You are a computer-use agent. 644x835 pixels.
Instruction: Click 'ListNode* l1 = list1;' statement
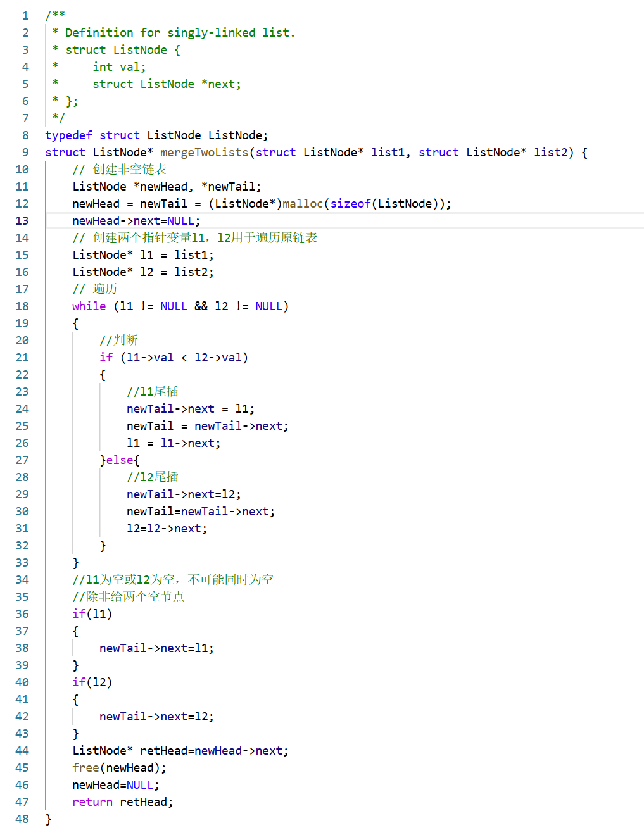[143, 254]
